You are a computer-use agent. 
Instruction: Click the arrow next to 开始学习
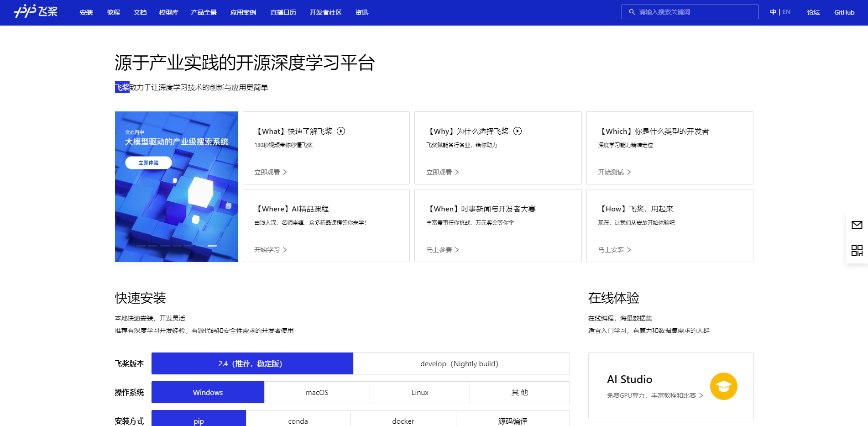(285, 250)
